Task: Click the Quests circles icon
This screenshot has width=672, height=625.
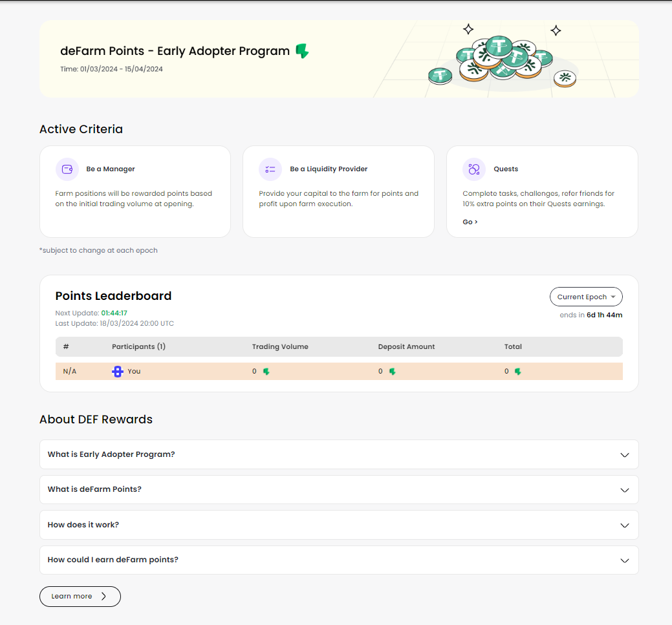Action: (474, 169)
